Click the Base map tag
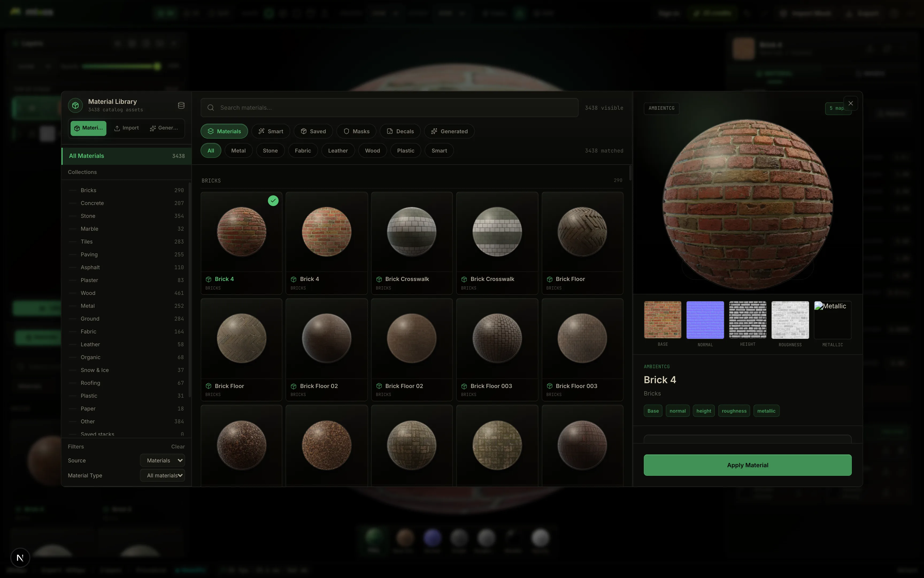The image size is (924, 578). [x=653, y=411]
